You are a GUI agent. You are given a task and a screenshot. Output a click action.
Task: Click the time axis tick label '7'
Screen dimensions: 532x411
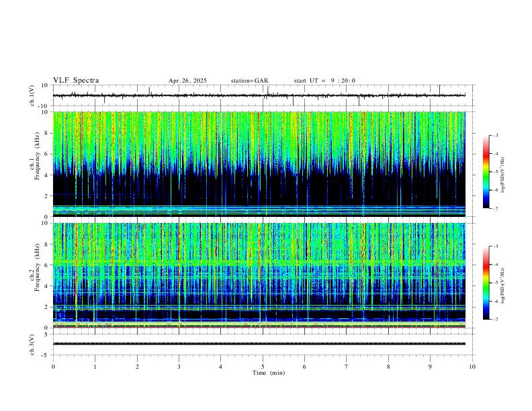pyautogui.click(x=347, y=367)
